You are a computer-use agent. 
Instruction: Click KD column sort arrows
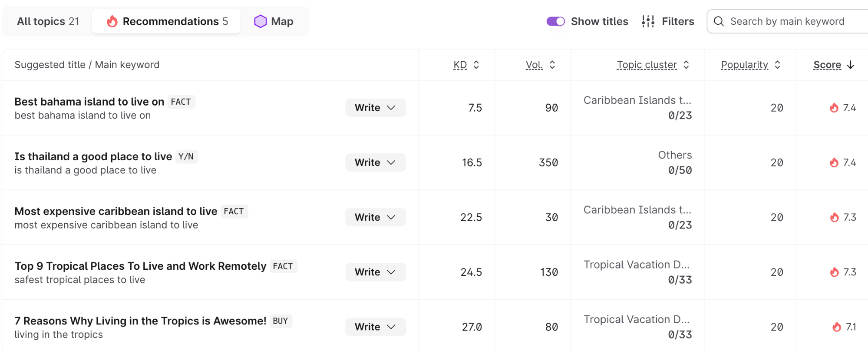(476, 65)
